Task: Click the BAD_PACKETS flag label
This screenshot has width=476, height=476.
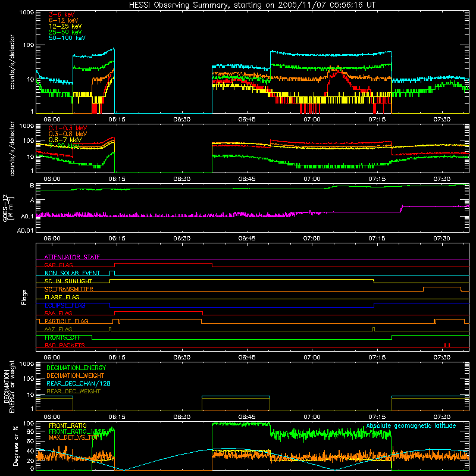Action: click(65, 345)
